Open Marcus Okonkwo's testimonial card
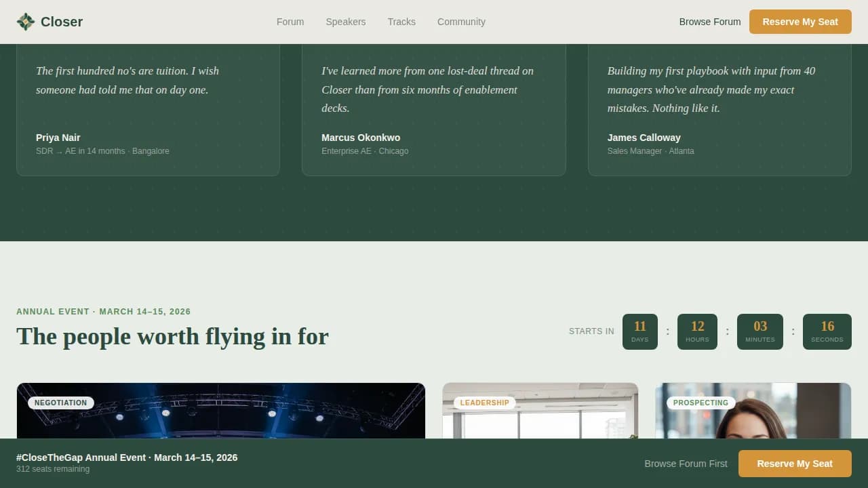The width and height of the screenshot is (868, 488). (x=433, y=108)
